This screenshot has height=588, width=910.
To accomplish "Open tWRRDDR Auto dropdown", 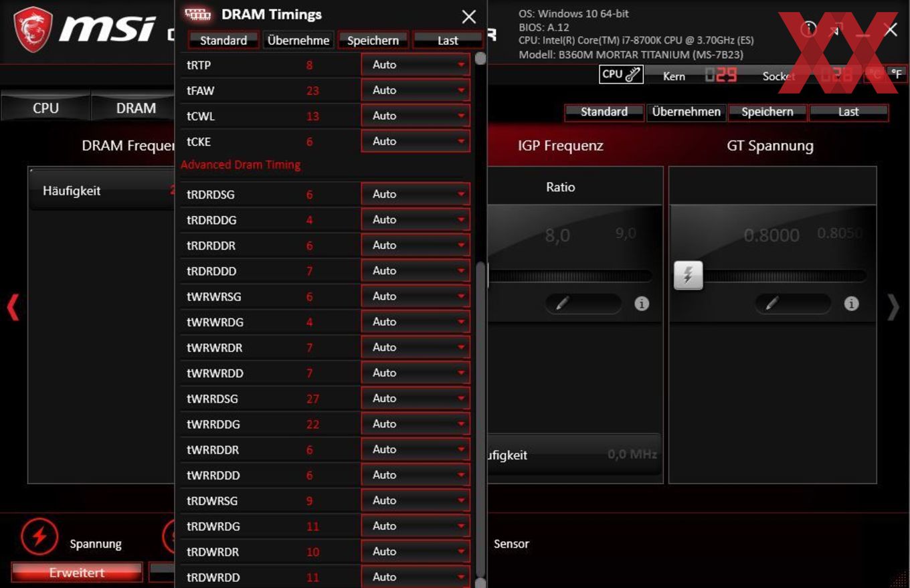I will pos(416,449).
